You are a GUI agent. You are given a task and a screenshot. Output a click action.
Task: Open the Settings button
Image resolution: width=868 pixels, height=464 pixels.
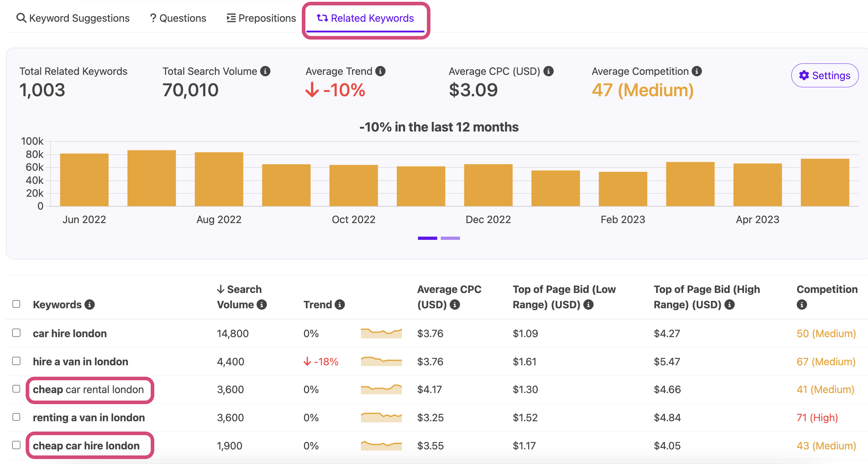[825, 75]
